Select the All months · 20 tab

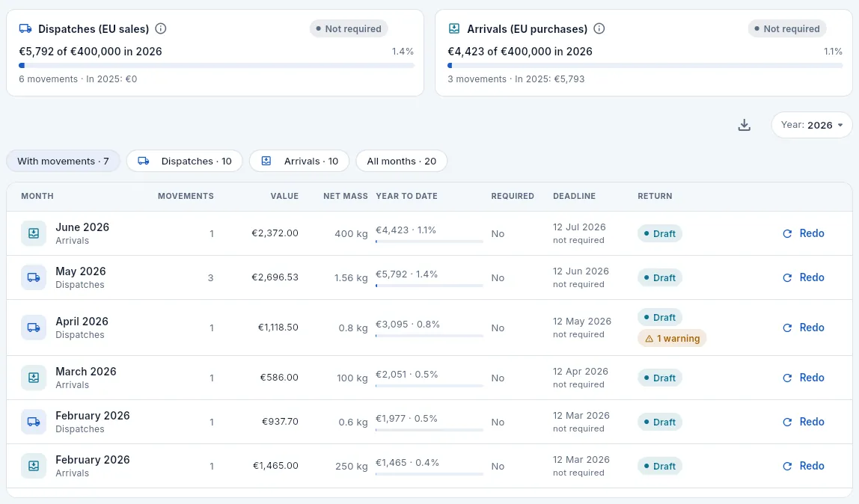402,161
